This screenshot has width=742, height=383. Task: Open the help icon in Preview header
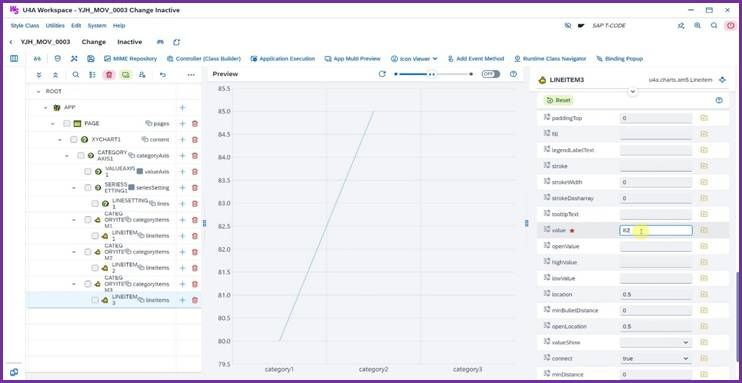point(513,74)
